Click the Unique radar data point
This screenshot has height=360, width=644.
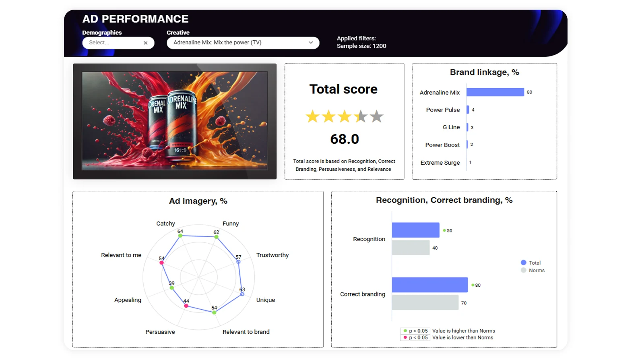[242, 294]
